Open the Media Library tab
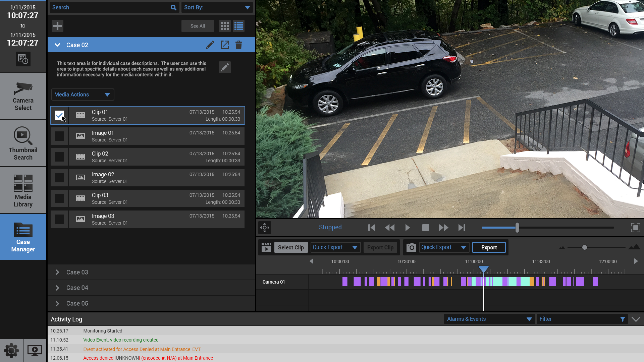 click(x=23, y=190)
